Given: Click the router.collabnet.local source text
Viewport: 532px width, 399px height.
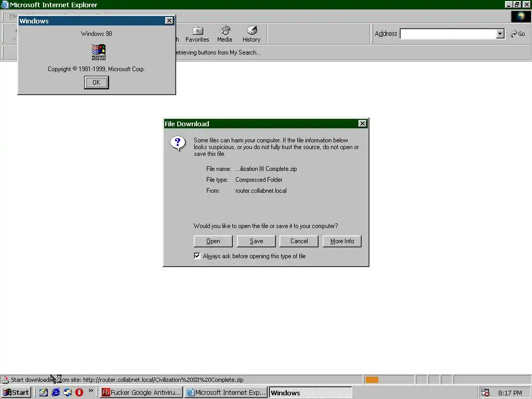Looking at the screenshot, I should tap(261, 191).
